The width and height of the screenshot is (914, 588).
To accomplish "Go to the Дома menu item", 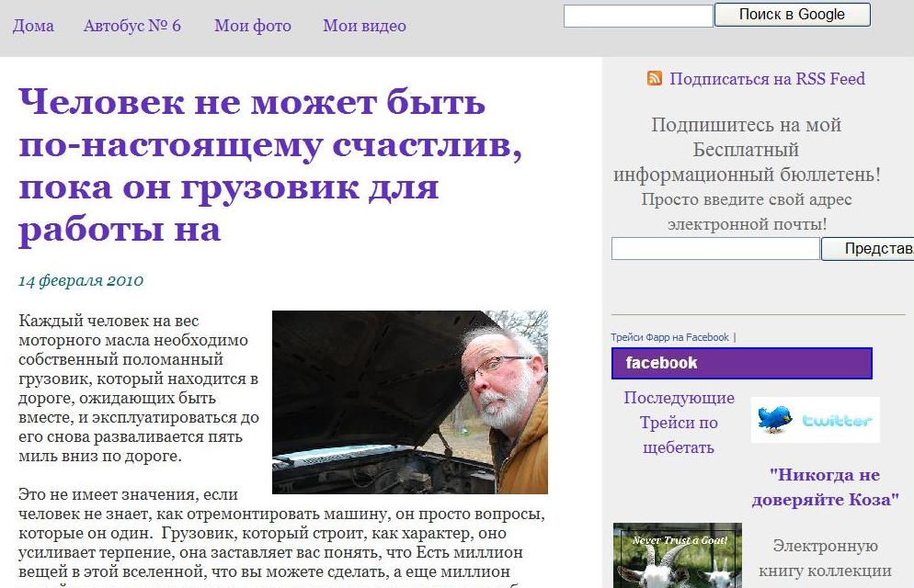I will [33, 27].
